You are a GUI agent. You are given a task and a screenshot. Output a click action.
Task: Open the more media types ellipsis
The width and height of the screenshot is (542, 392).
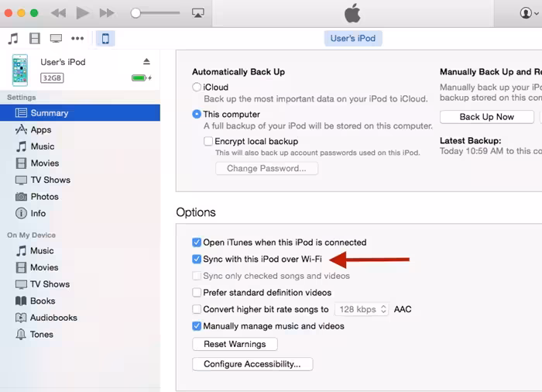[77, 39]
